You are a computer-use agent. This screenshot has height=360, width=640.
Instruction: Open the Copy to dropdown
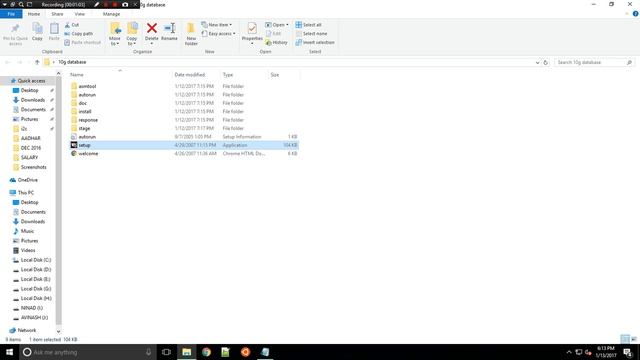tap(132, 41)
